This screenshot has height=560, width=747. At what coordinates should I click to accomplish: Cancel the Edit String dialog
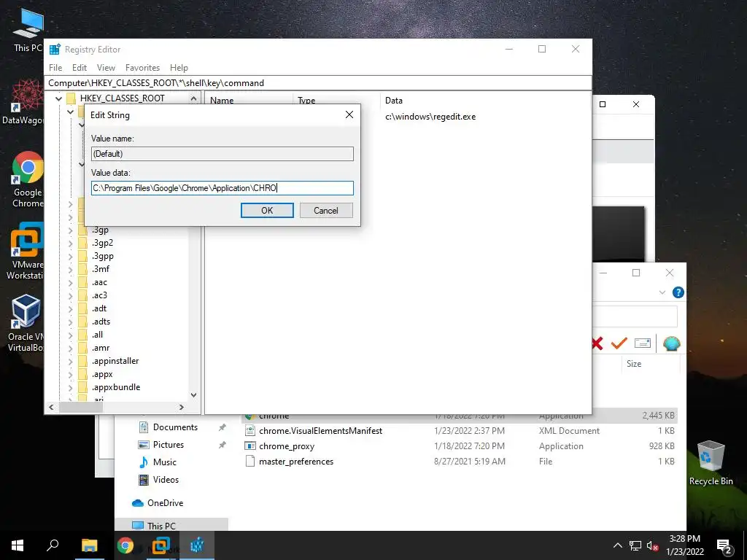(326, 211)
